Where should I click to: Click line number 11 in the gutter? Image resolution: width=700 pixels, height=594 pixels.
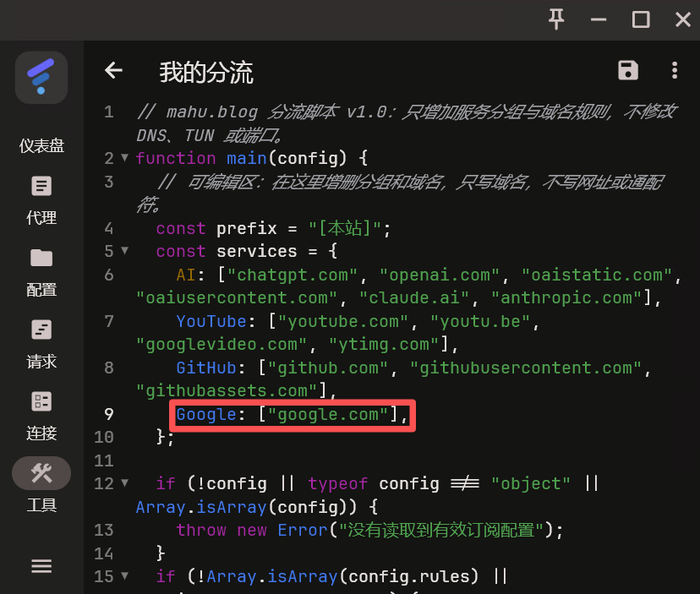(x=104, y=460)
